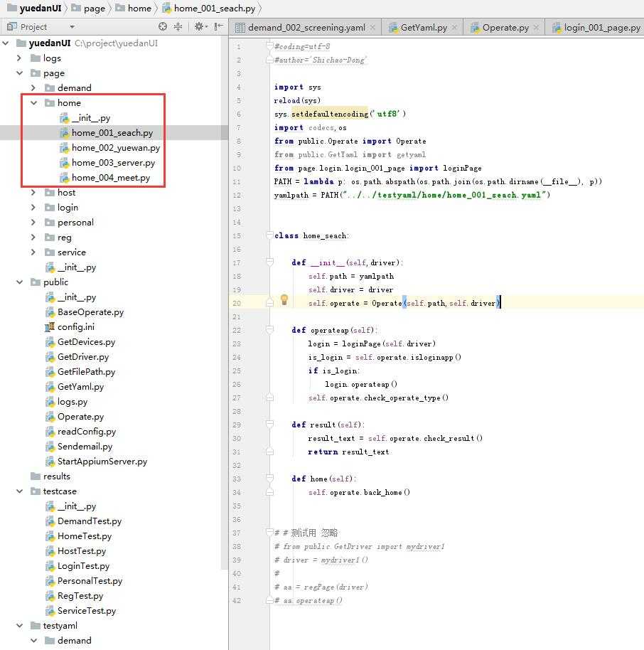Viewport: 644px width, 650px height.
Task: Fold the def operateap method
Action: (x=269, y=329)
